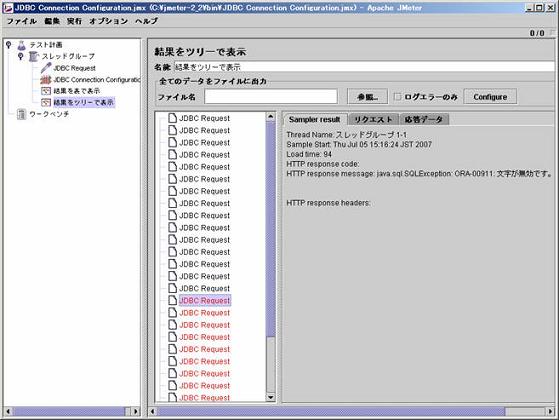Select 結果を表で表示 in the tree
Viewport: 559px width, 420px height.
click(x=77, y=91)
